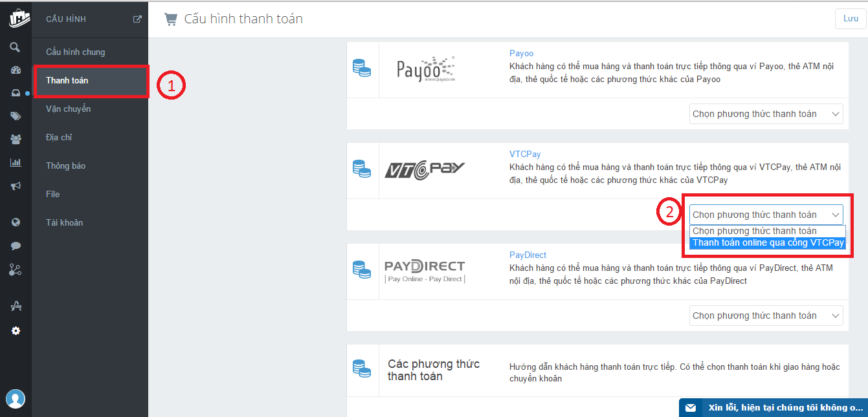The image size is (868, 417).
Task: Click the Payoo title link
Action: point(521,53)
